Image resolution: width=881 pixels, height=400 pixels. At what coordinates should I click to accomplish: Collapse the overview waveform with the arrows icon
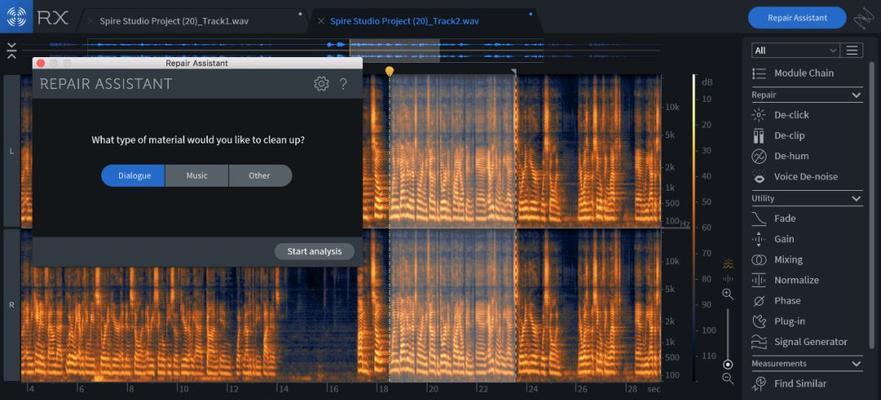pyautogui.click(x=12, y=50)
